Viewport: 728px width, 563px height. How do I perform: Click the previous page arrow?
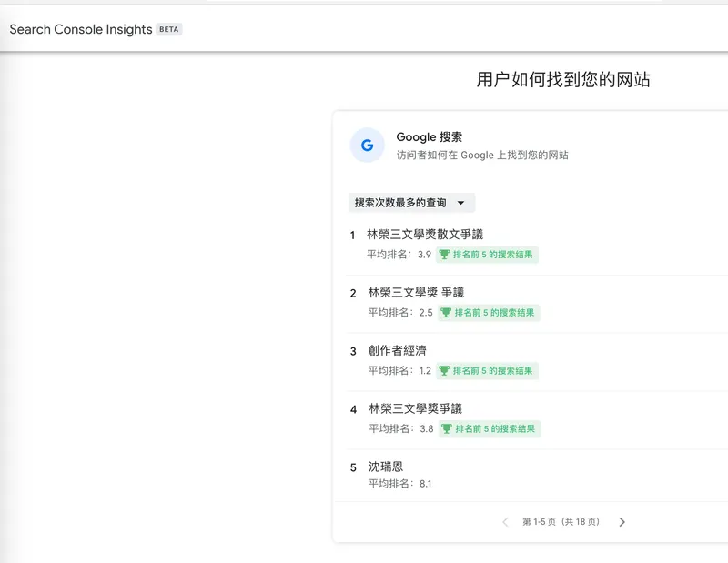coord(505,522)
